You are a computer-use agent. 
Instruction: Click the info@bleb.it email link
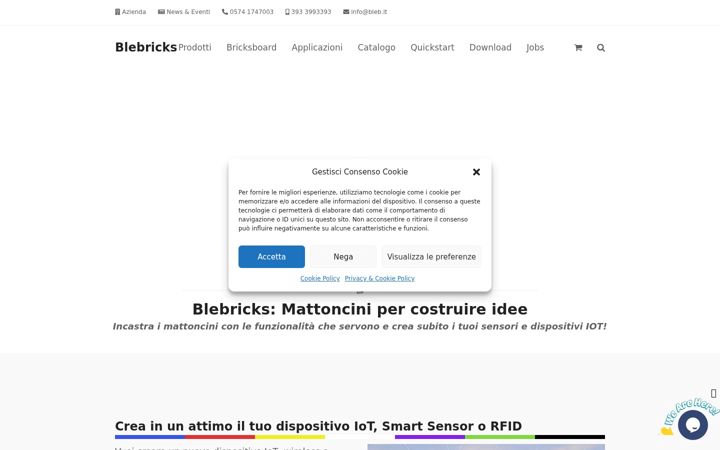(x=365, y=12)
